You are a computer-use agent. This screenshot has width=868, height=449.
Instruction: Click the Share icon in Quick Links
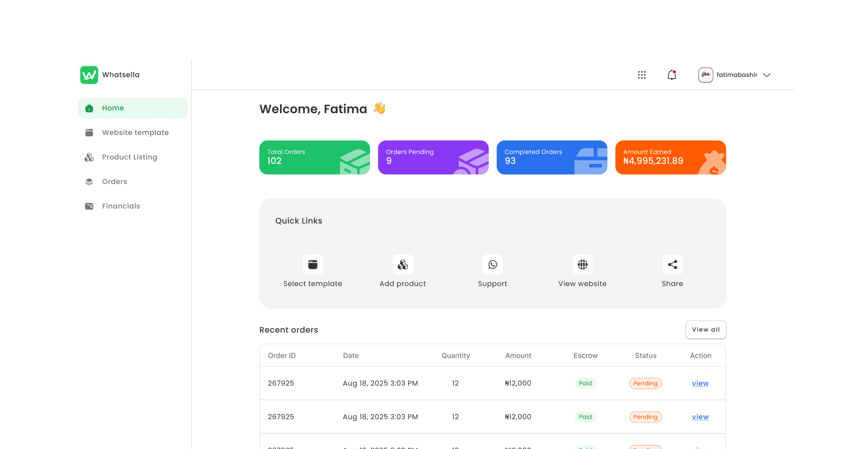[672, 265]
